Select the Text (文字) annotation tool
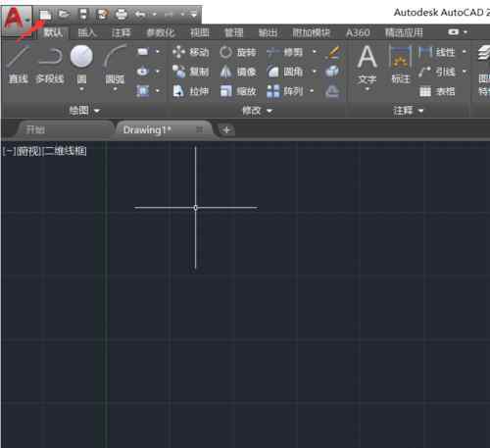 367,66
